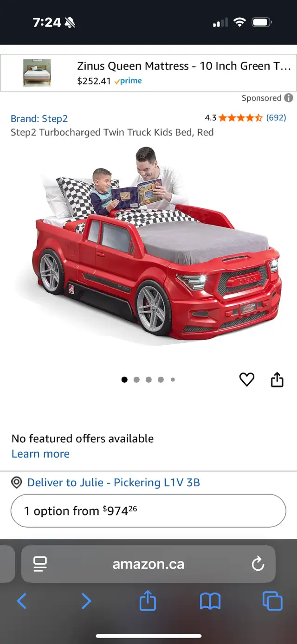Select third image carousel dot
This screenshot has height=644, width=297.
[x=148, y=380]
